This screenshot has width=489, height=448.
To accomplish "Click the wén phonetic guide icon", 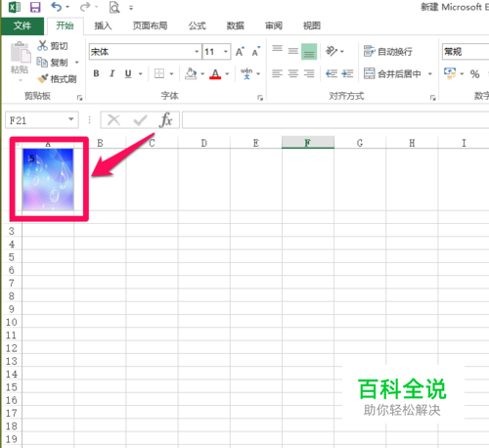I will [x=246, y=73].
